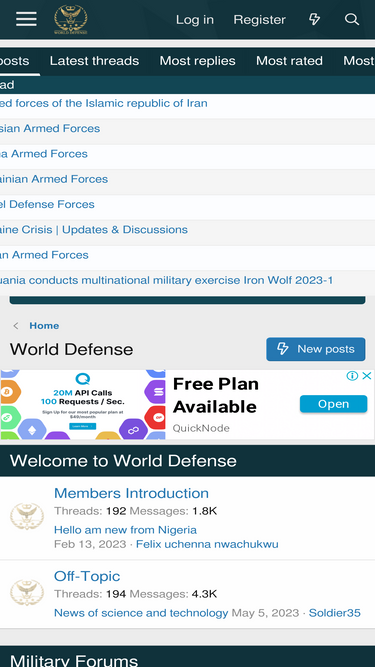375x667 pixels.
Task: Open 'Hello am new from Nigeria' thread
Action: click(x=125, y=530)
